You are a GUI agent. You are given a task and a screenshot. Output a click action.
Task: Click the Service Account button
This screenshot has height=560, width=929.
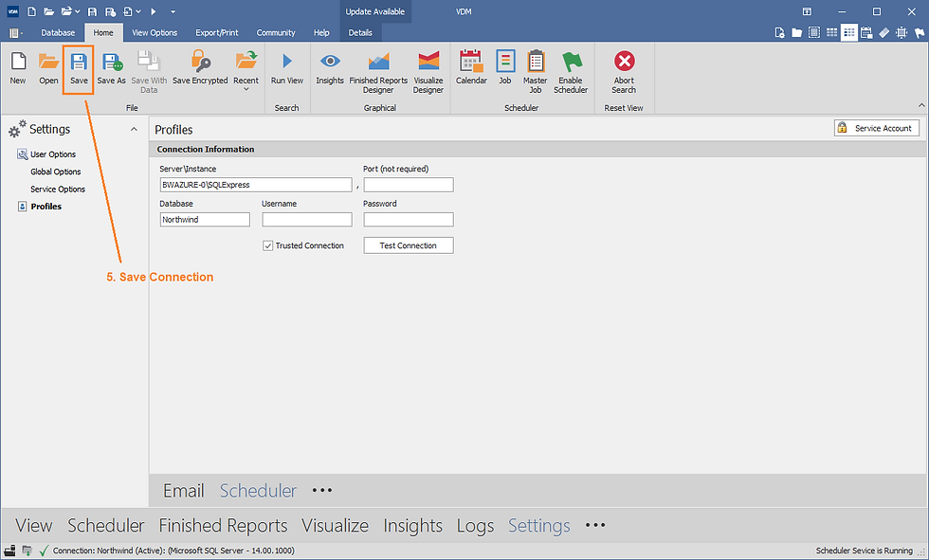(877, 128)
